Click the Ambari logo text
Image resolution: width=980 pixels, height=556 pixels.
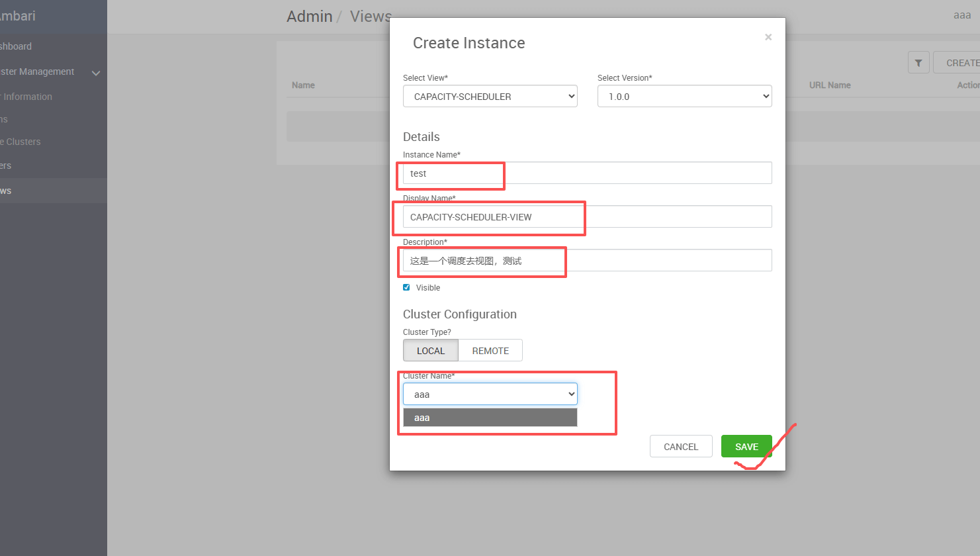pos(18,16)
